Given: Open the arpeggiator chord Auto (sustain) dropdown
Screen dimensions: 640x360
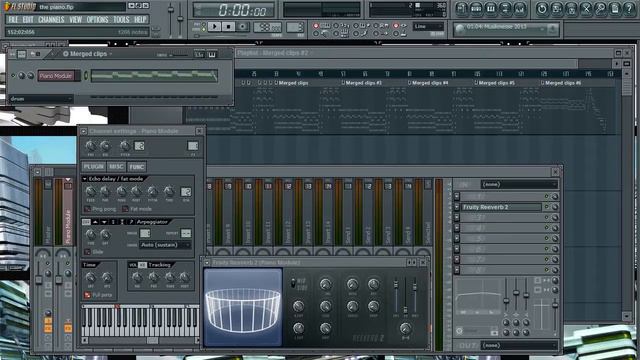Looking at the screenshot, I should (165, 245).
